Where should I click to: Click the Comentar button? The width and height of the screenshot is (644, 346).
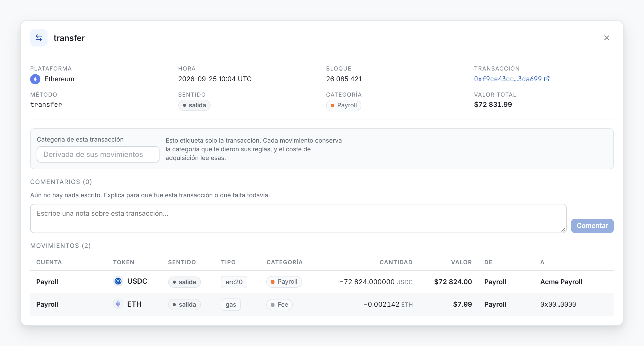pos(592,226)
